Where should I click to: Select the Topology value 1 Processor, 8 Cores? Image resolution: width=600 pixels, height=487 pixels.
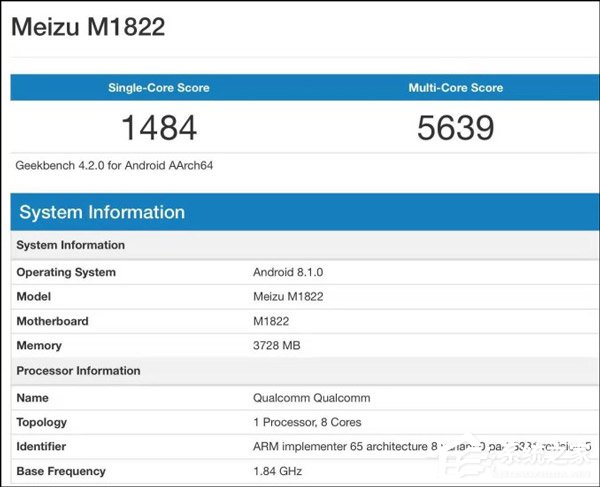pos(307,422)
